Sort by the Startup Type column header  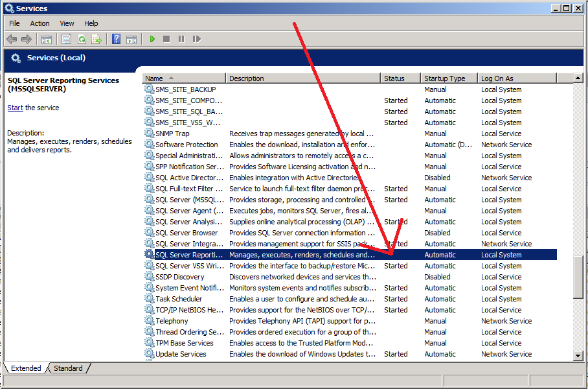449,78
